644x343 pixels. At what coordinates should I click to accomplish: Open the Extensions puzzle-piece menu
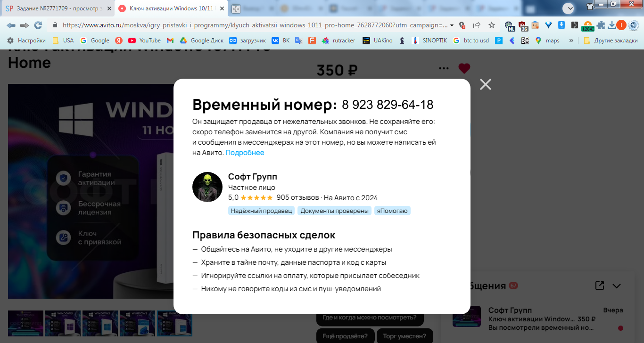click(x=601, y=25)
